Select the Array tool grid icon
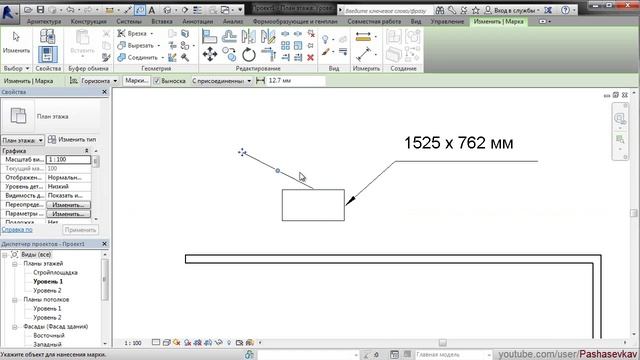This screenshot has width=640, height=360. (285, 45)
